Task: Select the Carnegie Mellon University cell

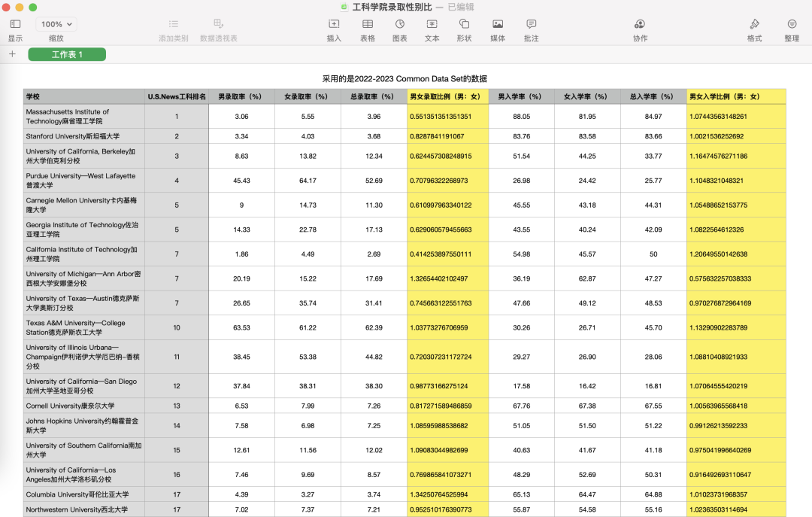Action: (x=84, y=205)
